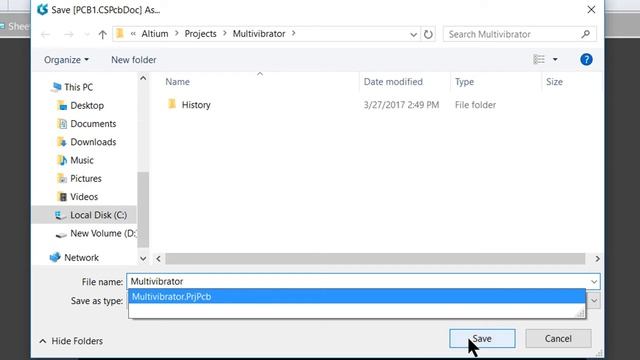The image size is (640, 360).
Task: Click the Cancel button
Action: [558, 338]
